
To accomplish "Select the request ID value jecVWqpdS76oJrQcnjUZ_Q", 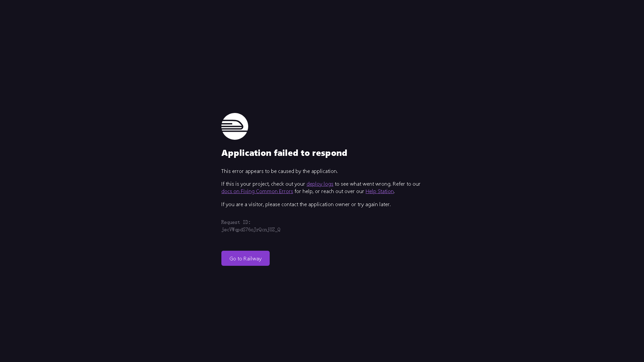I will (x=251, y=230).
